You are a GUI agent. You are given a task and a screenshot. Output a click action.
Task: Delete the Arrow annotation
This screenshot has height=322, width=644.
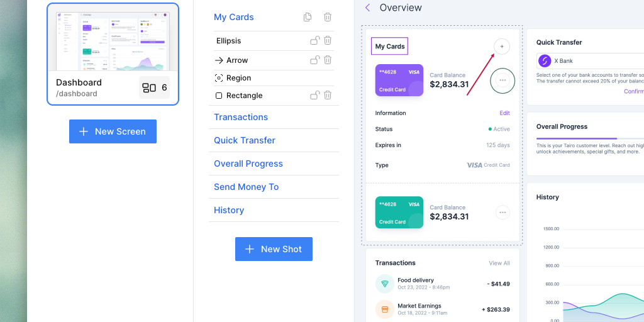pos(328,60)
